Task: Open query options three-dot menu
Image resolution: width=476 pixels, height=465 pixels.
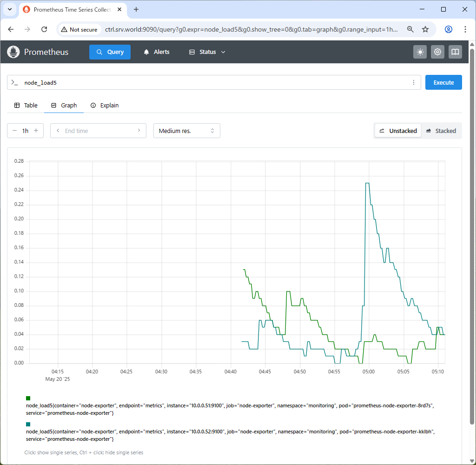Action: click(x=413, y=82)
